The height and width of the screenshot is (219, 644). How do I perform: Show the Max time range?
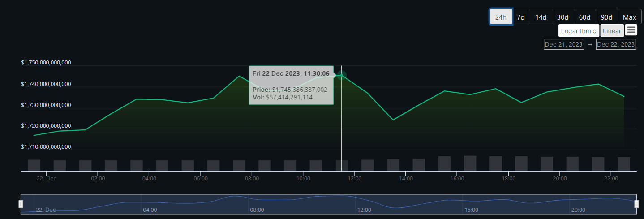629,17
